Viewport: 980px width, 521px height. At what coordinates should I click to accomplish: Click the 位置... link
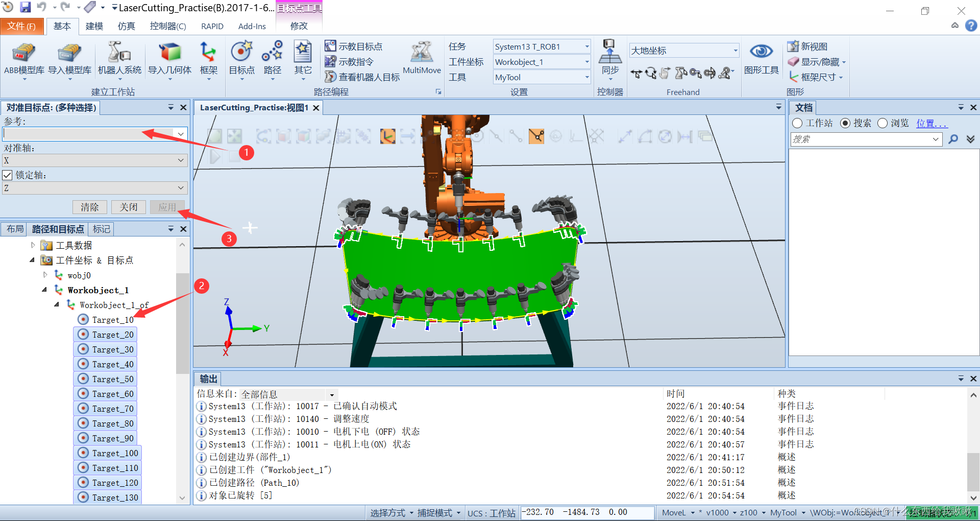point(932,123)
